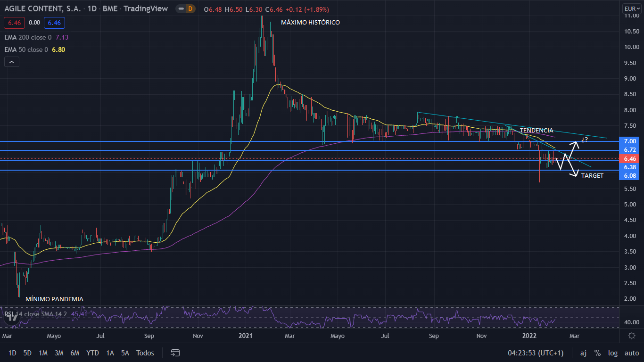Select the 3M time range
This screenshot has height=362, width=644.
pyautogui.click(x=59, y=353)
